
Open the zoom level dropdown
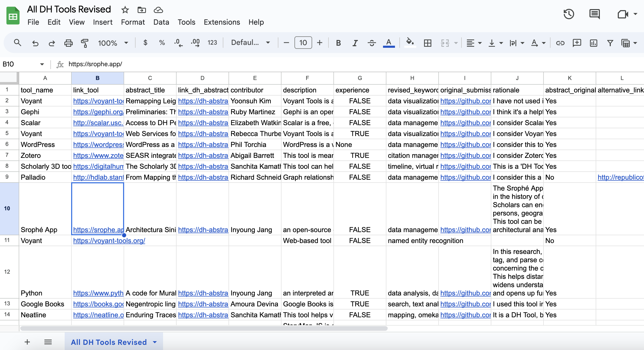pyautogui.click(x=113, y=43)
